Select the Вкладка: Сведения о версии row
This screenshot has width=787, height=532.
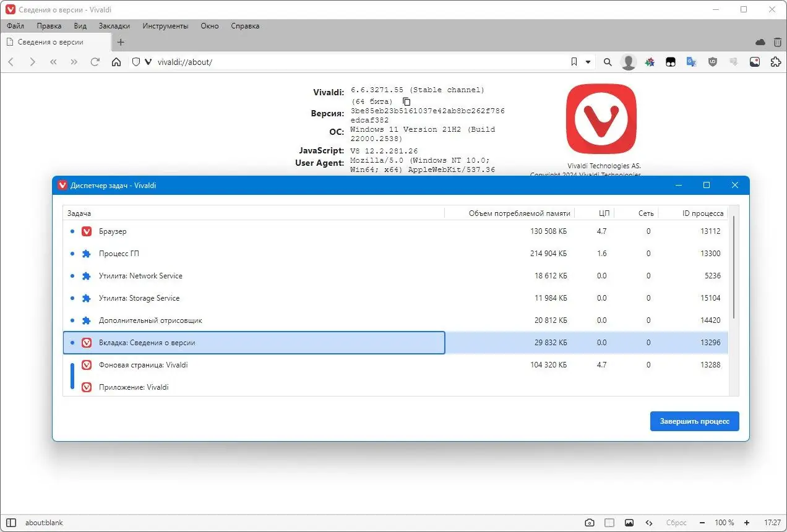395,343
